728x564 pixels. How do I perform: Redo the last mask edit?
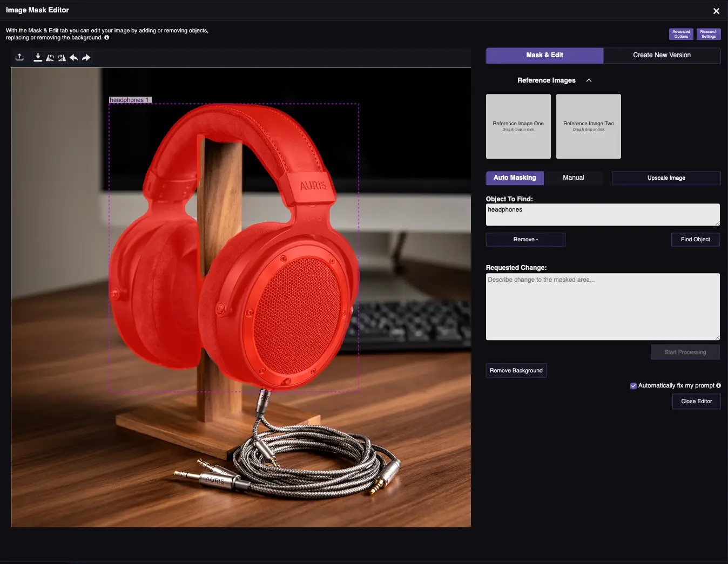point(86,57)
